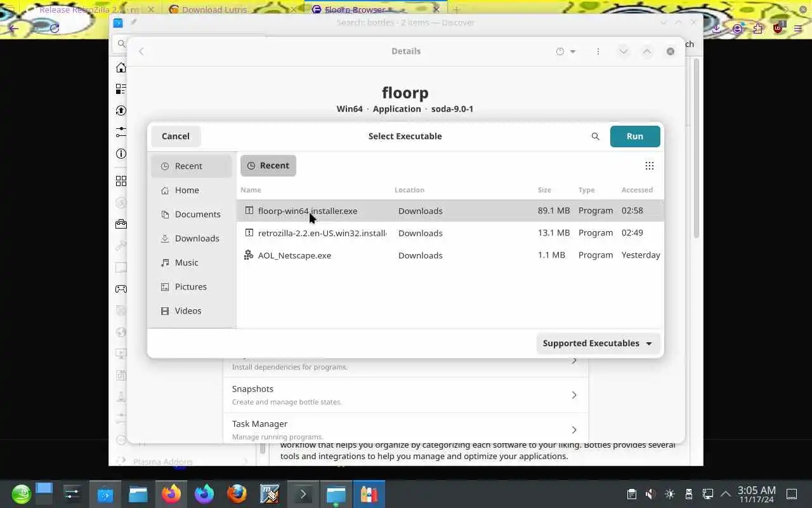Open clipboard tray icon
812x508 pixels.
(x=631, y=494)
